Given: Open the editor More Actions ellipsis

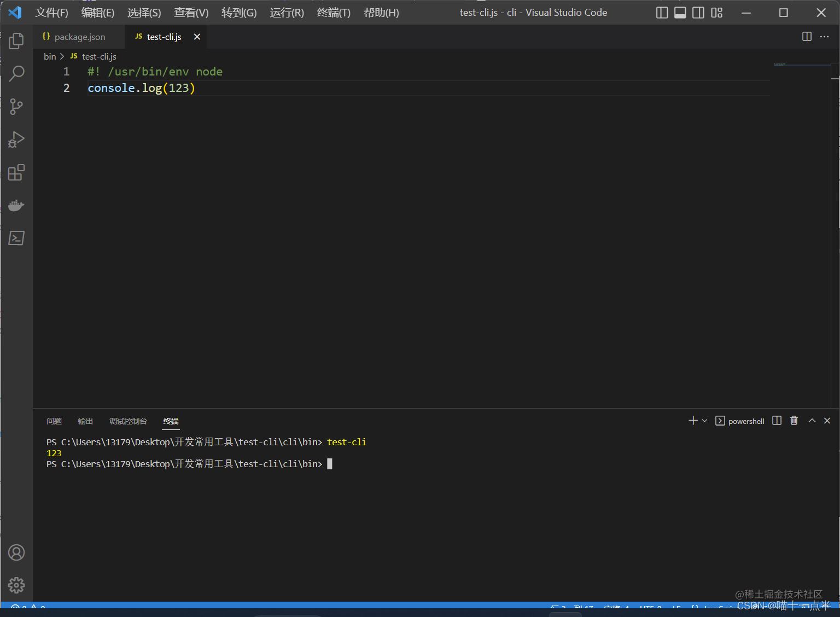Looking at the screenshot, I should pyautogui.click(x=825, y=36).
